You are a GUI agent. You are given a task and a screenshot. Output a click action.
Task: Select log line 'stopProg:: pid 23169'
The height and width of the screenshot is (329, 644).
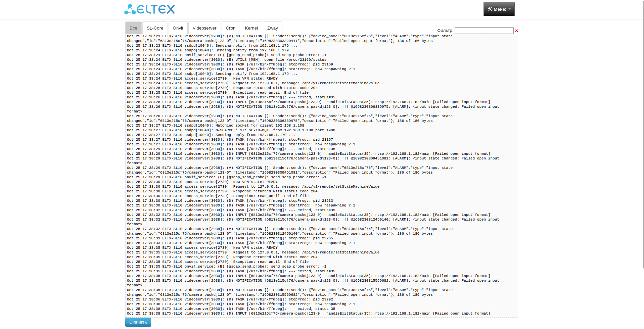230,64
